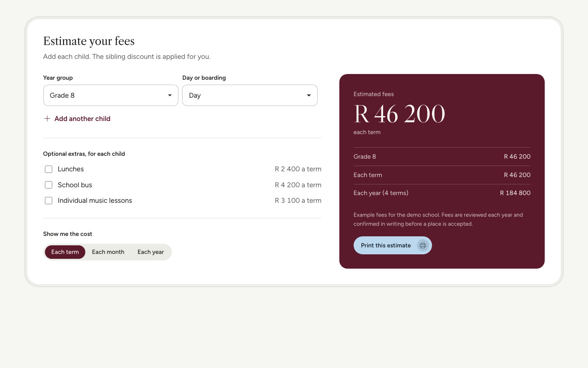Switch to Each month cost view
This screenshot has width=588, height=368.
tap(108, 252)
